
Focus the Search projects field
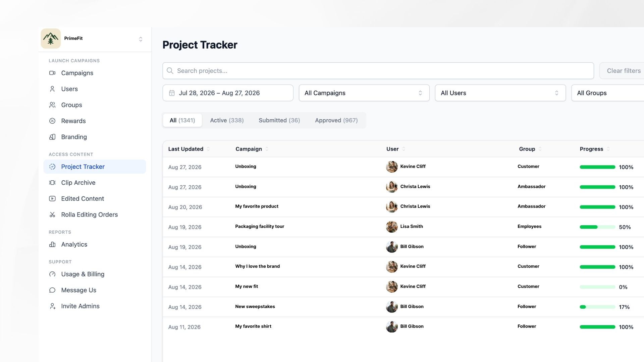[378, 71]
